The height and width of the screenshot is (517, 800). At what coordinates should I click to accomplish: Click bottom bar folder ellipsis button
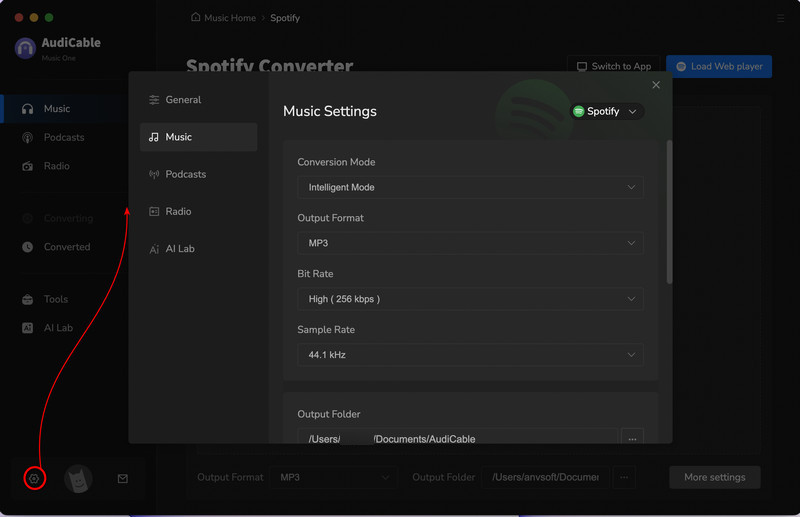[624, 477]
